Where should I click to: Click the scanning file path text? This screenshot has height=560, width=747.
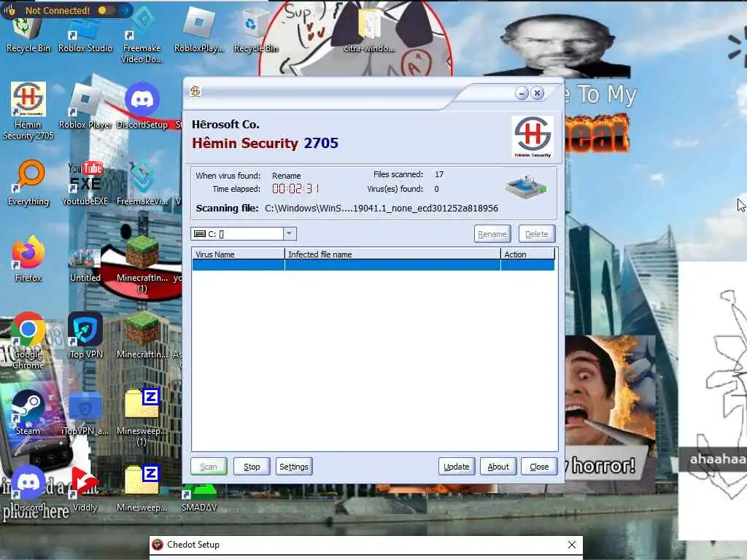point(381,208)
